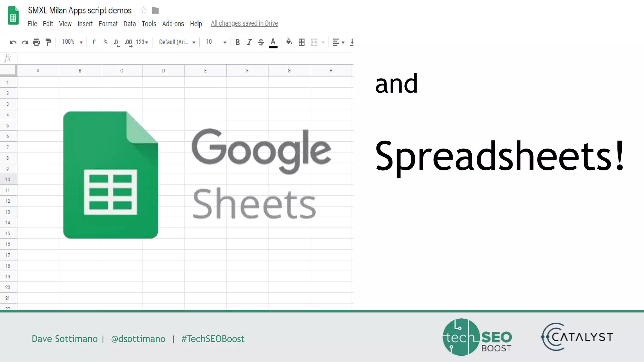Open the File menu
Image resolution: width=644 pixels, height=362 pixels.
coord(32,24)
